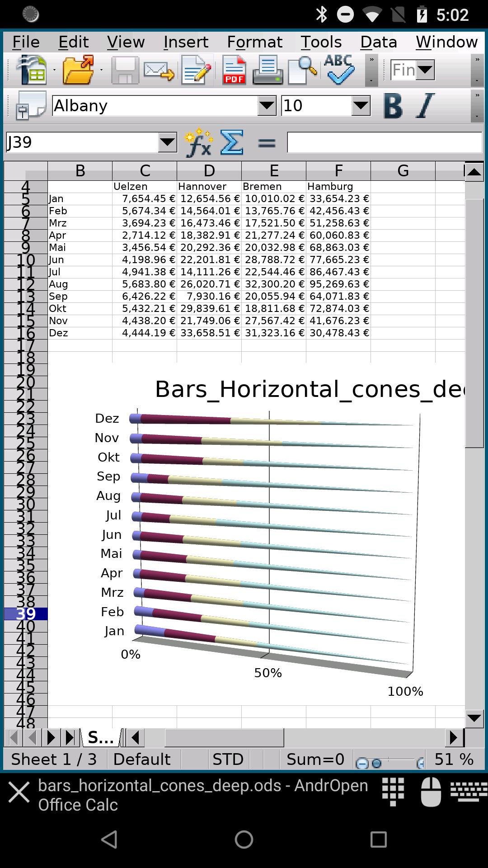Select column D header
The image size is (488, 868).
(209, 171)
